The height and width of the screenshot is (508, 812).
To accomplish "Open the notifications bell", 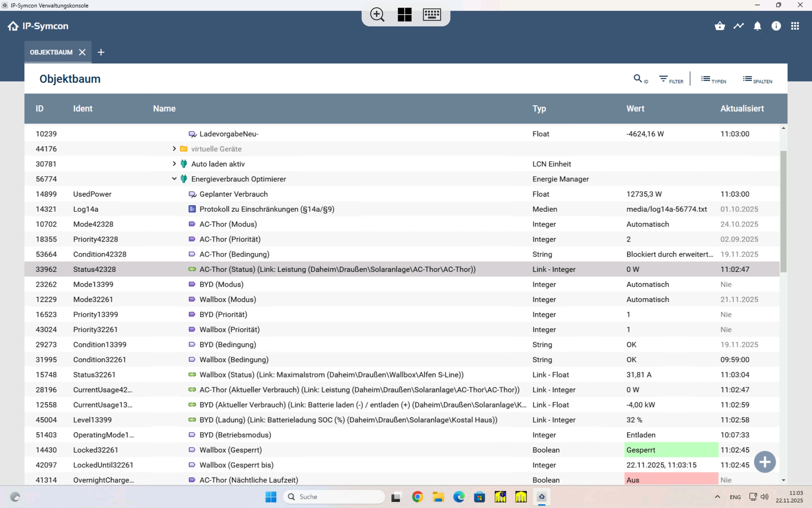I will click(x=757, y=26).
